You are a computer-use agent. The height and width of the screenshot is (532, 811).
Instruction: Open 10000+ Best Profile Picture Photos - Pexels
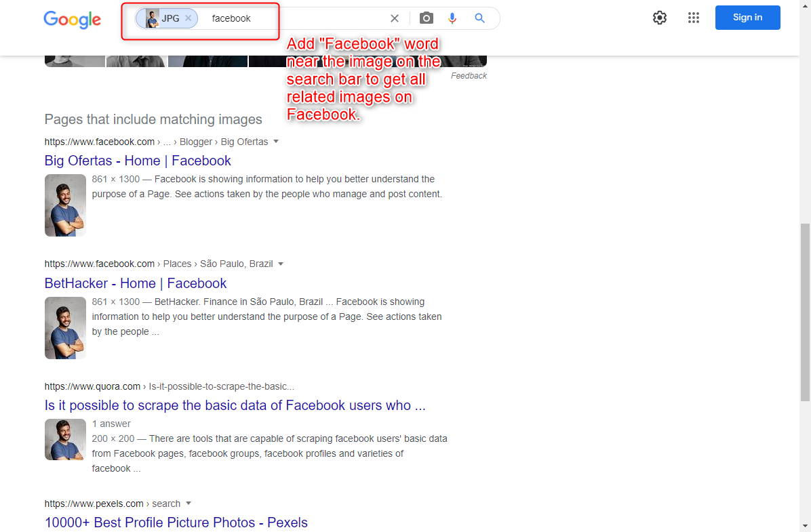pyautogui.click(x=176, y=523)
